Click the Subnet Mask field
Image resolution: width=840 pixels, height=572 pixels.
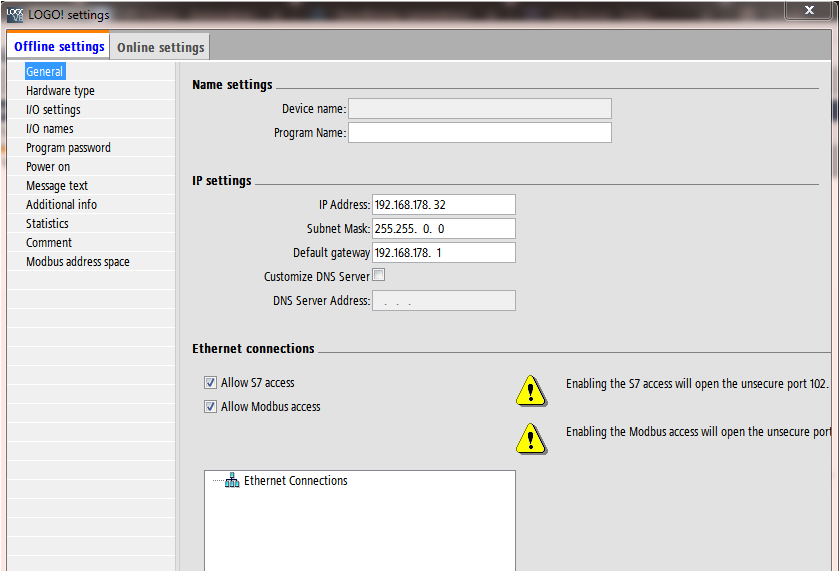click(x=444, y=229)
